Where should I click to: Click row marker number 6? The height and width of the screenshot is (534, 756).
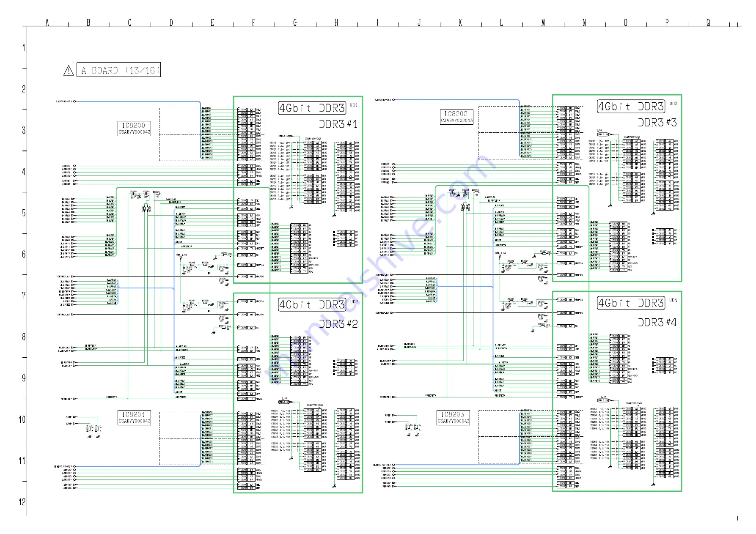(24, 255)
